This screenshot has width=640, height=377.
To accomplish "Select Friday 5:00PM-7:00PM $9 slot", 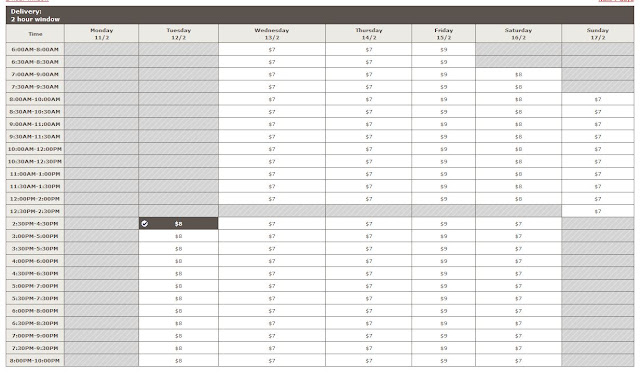I will click(x=444, y=286).
